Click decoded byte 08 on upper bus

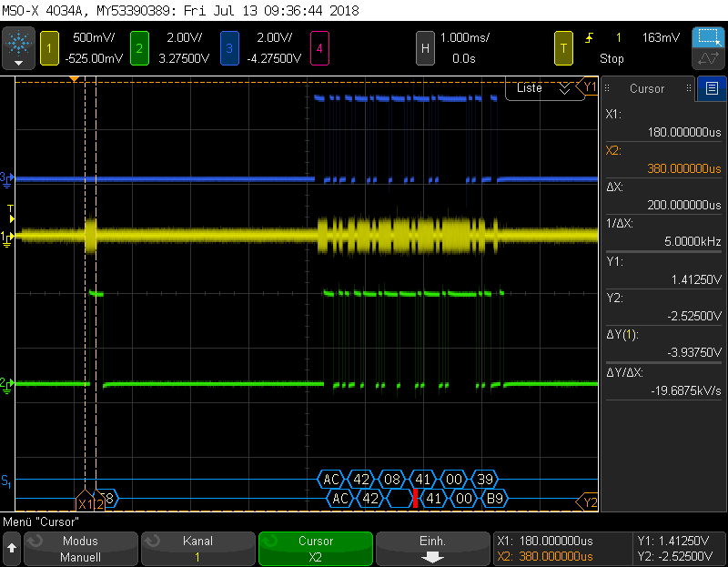tap(392, 480)
